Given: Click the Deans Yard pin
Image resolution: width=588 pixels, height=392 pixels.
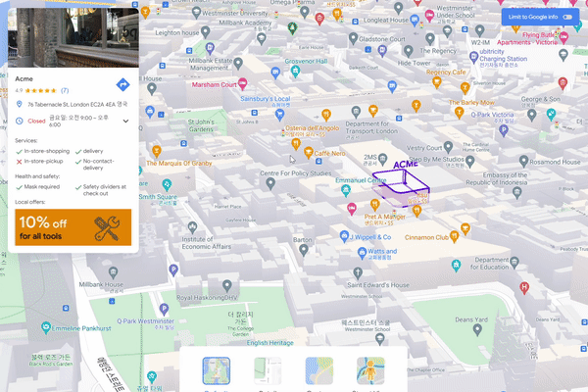Looking at the screenshot, I should pos(477,329).
